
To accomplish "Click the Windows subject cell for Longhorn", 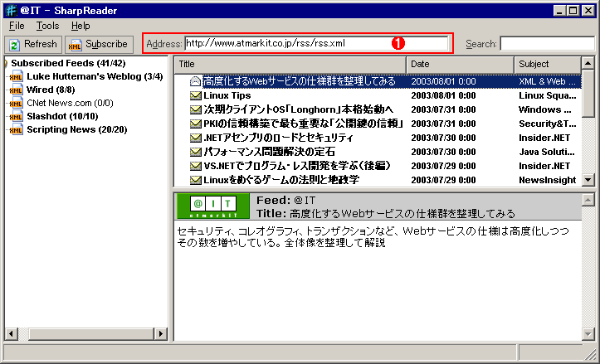I will click(x=545, y=109).
